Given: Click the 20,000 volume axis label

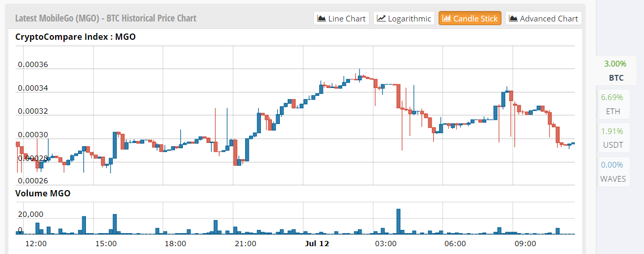Looking at the screenshot, I should (x=31, y=214).
